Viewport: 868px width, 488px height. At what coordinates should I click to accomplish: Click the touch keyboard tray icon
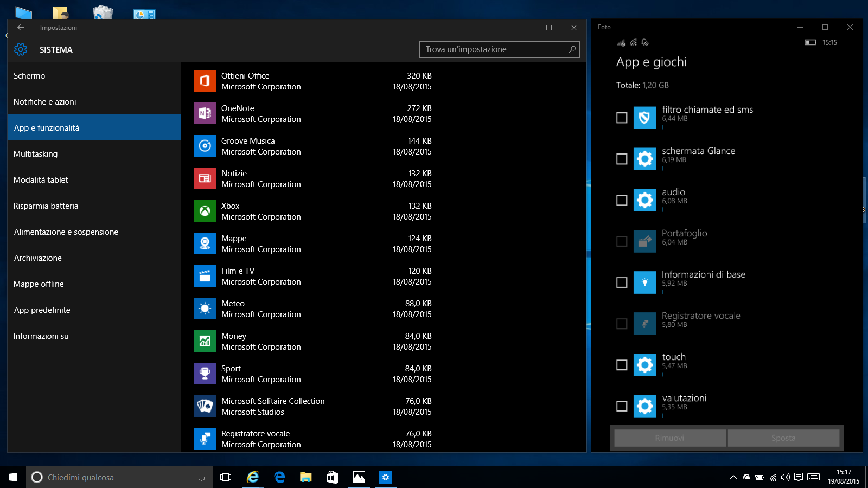tap(813, 477)
